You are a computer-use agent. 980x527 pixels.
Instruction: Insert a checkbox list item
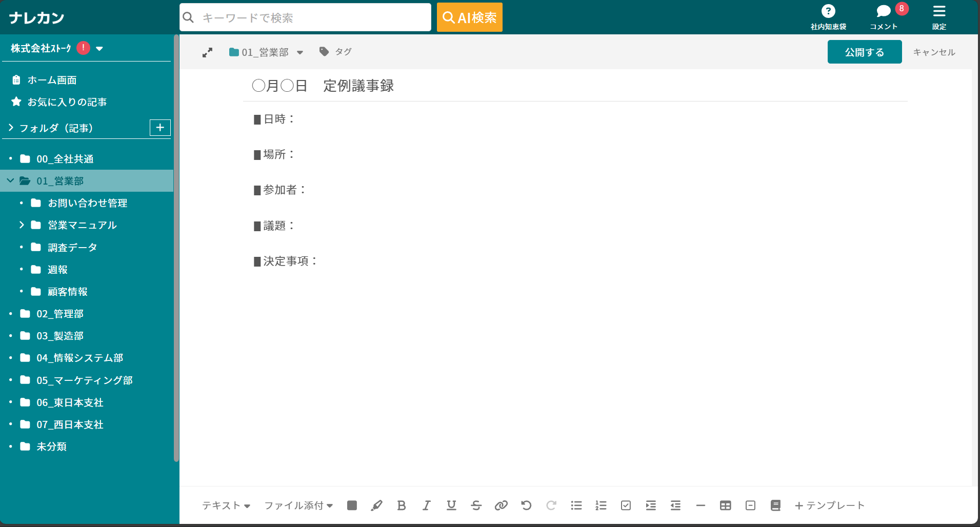626,505
